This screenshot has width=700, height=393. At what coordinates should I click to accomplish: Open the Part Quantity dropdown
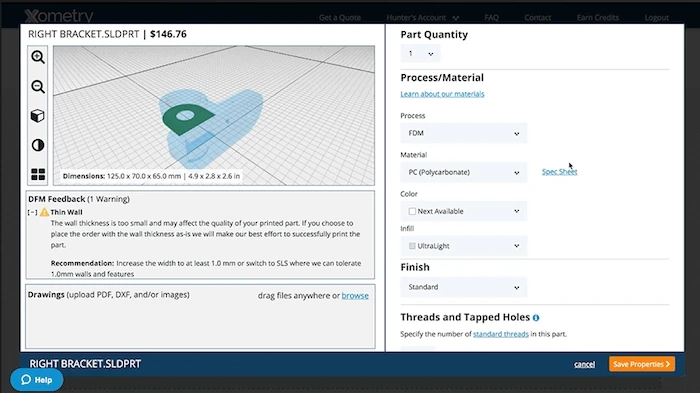(420, 54)
